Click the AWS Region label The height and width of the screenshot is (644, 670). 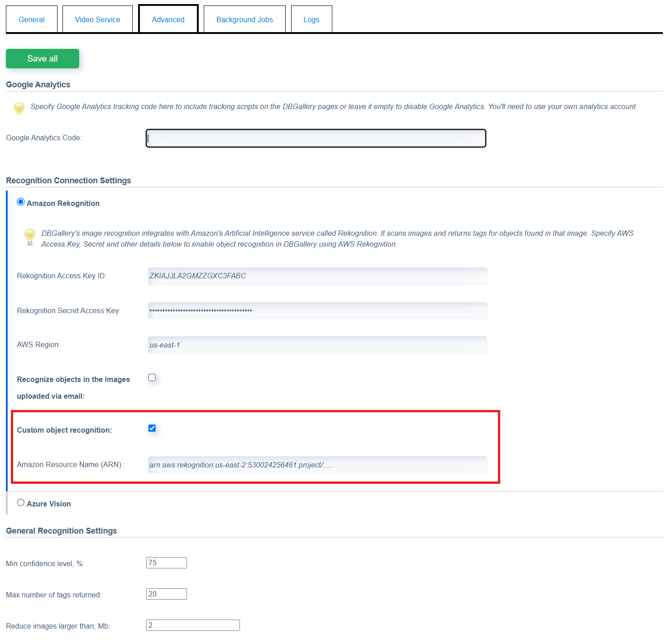click(x=38, y=345)
